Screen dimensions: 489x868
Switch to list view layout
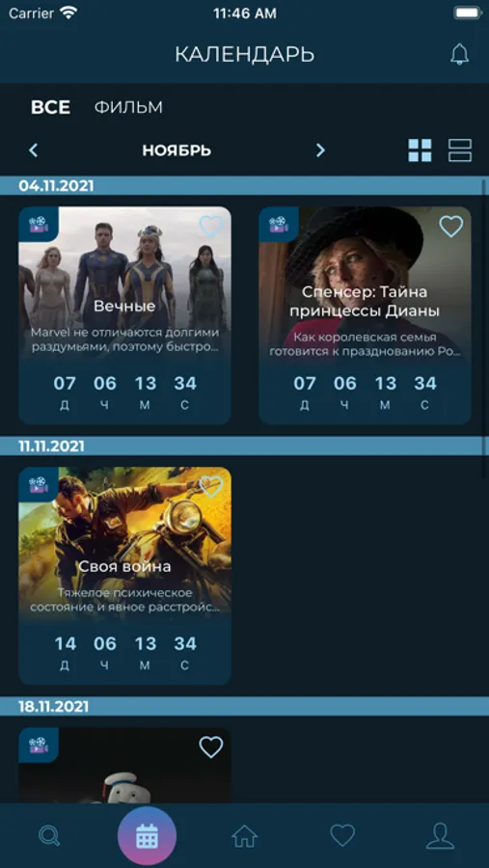point(460,150)
